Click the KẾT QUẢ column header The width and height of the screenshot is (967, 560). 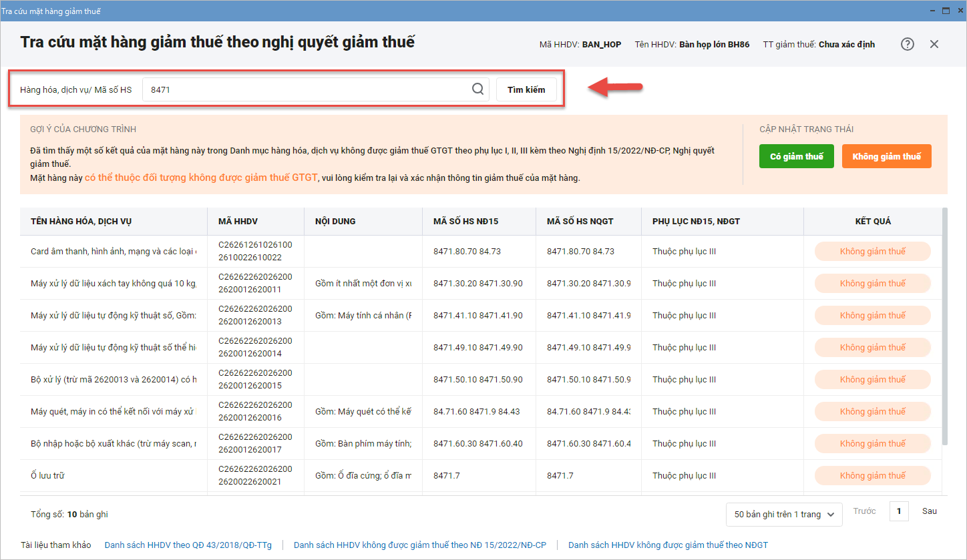click(x=873, y=221)
